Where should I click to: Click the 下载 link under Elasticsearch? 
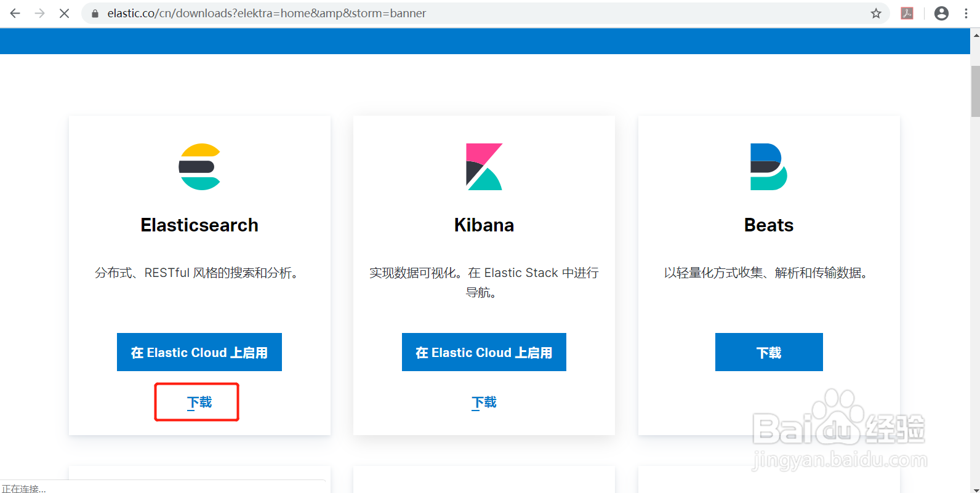pyautogui.click(x=199, y=403)
